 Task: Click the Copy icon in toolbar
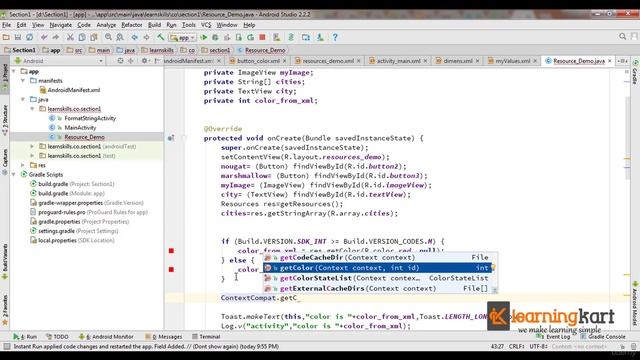tap(82, 37)
